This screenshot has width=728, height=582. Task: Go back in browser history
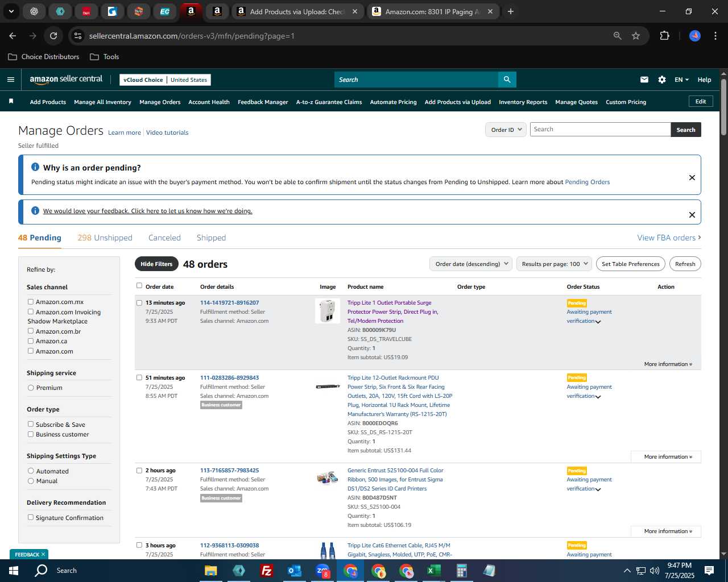13,36
